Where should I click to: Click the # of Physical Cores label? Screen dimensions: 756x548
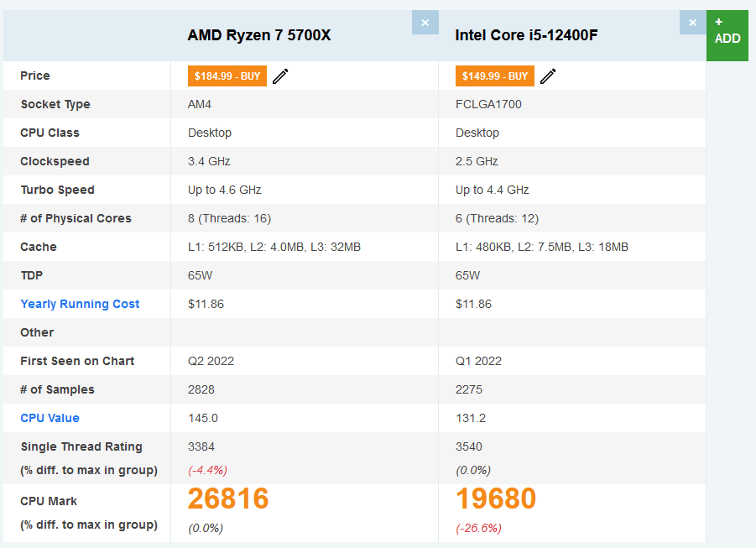(76, 218)
